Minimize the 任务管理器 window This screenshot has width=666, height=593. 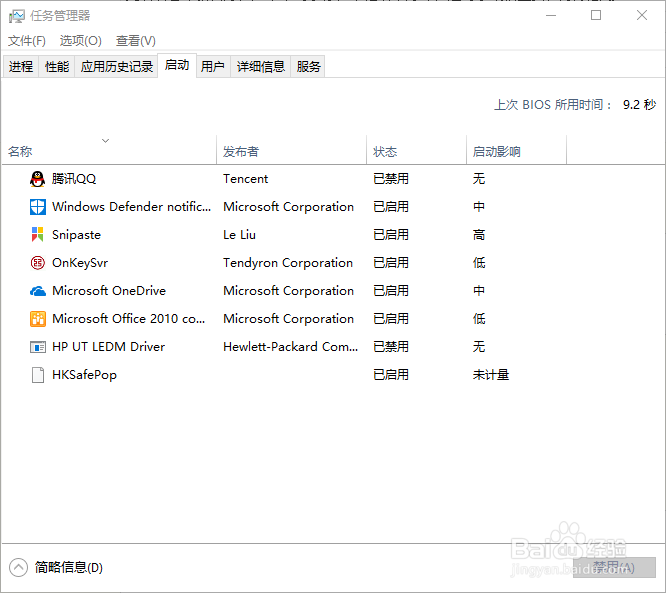[551, 16]
